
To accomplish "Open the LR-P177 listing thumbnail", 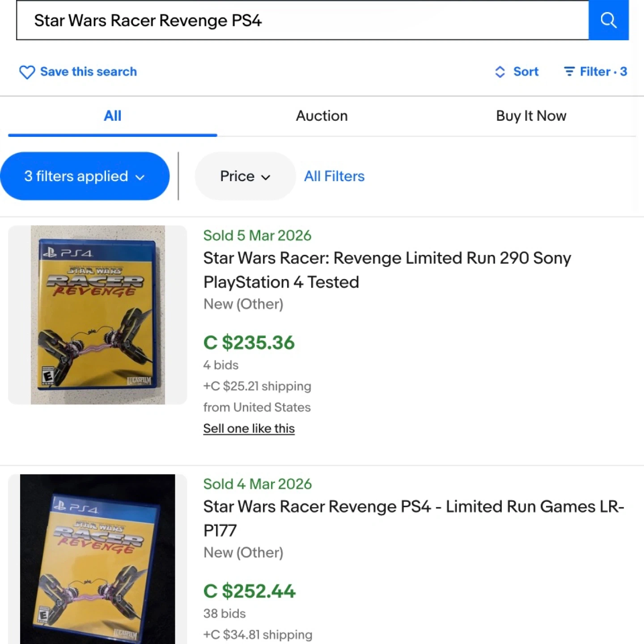I will (x=97, y=559).
